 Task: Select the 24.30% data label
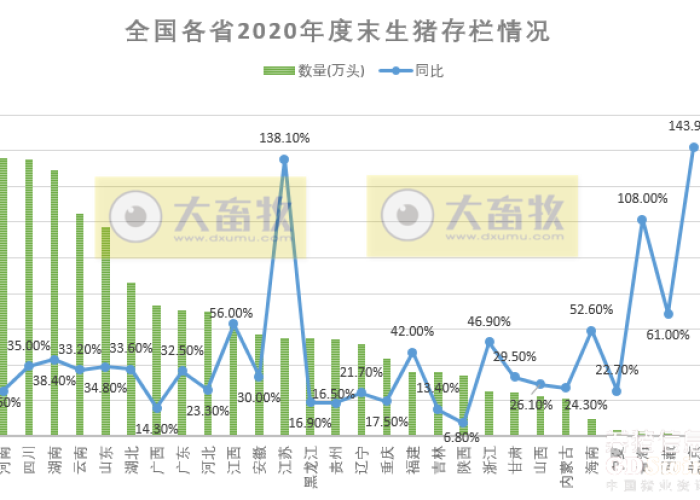click(586, 404)
